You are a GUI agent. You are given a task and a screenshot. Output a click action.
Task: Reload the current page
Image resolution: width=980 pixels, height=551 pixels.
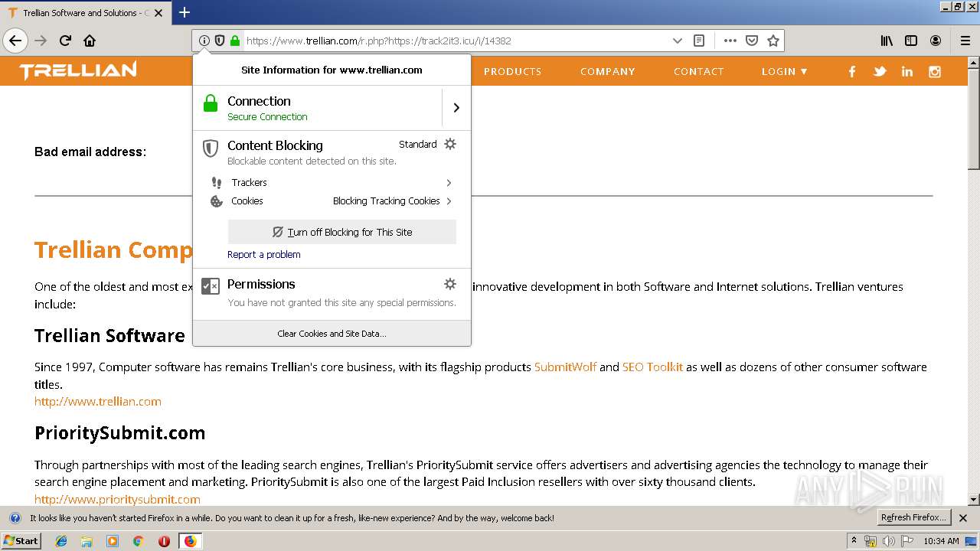65,41
